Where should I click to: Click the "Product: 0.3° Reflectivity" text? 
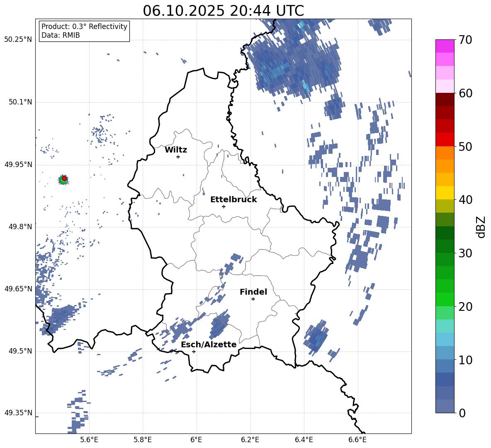(x=84, y=27)
